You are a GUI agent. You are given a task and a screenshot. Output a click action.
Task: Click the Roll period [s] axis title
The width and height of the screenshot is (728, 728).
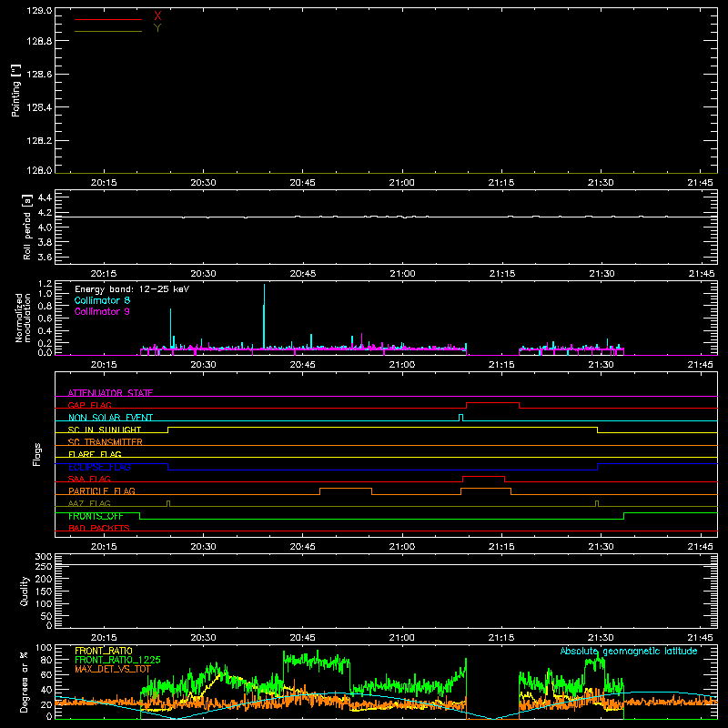tap(27, 227)
